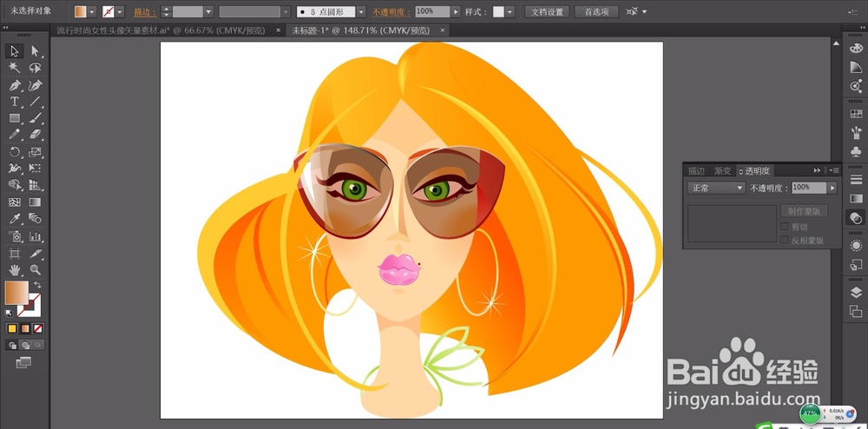Image resolution: width=868 pixels, height=429 pixels.
Task: Switch to Draw Behind mode
Action: tap(25, 345)
